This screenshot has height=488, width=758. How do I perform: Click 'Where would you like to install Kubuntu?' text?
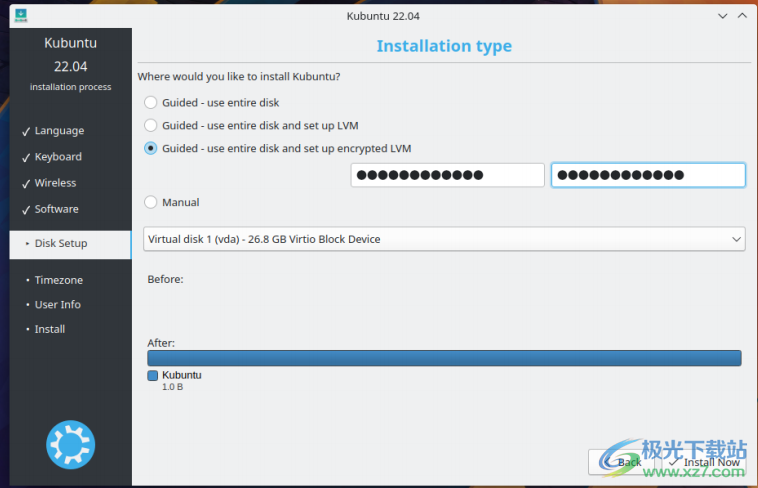pyautogui.click(x=239, y=76)
